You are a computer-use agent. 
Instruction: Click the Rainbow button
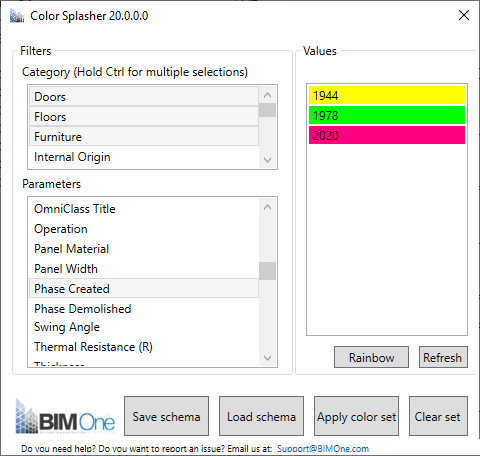tap(371, 357)
